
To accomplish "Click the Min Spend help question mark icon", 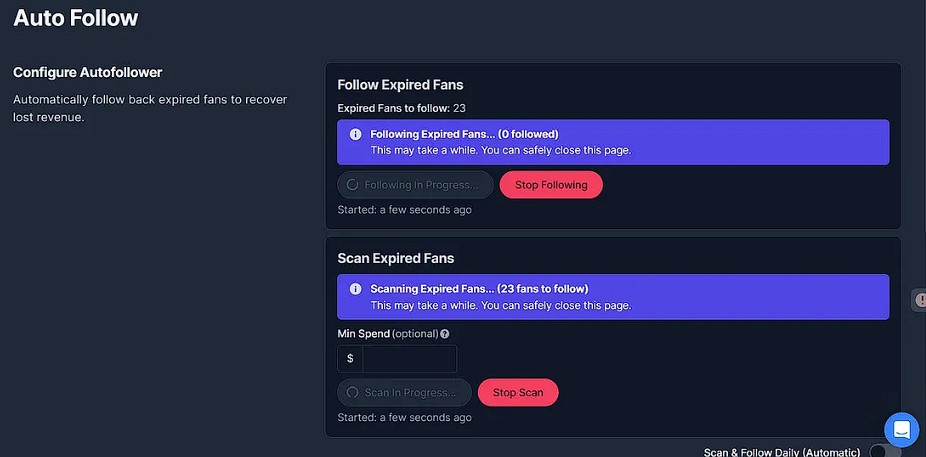I will click(445, 334).
